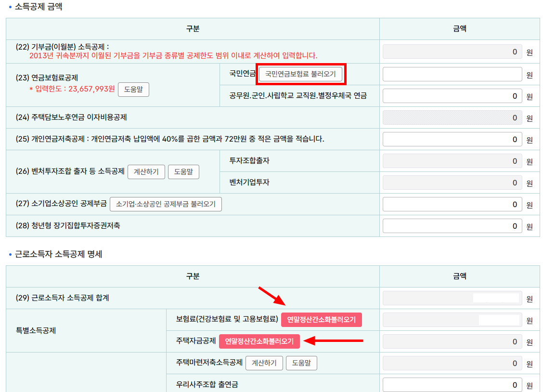Screen dimensions: 543x392
Task: Click 주택담보노후연금 이자비용공제 amount field
Action: [x=452, y=118]
